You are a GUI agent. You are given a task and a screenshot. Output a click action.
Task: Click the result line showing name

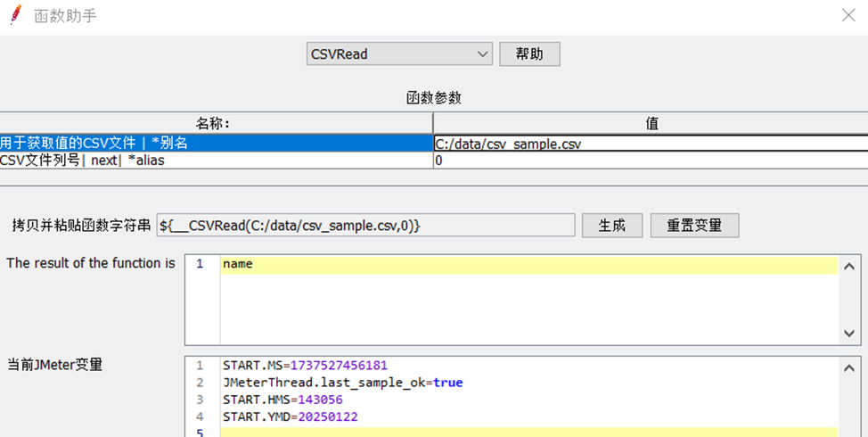click(529, 265)
